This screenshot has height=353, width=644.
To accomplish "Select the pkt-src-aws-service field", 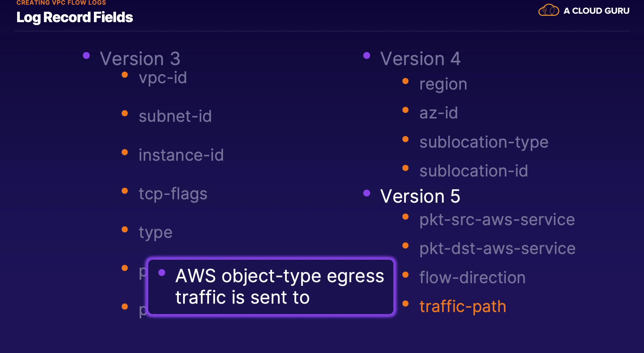I will (x=497, y=220).
